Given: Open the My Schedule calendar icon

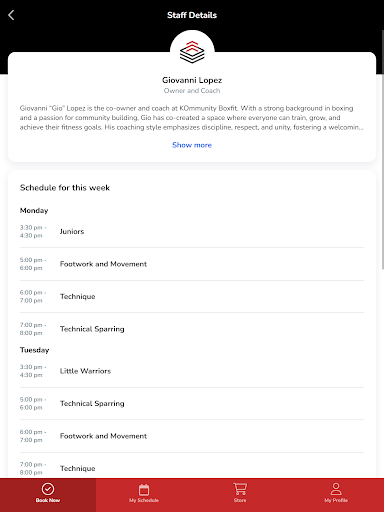Looking at the screenshot, I should 144,490.
